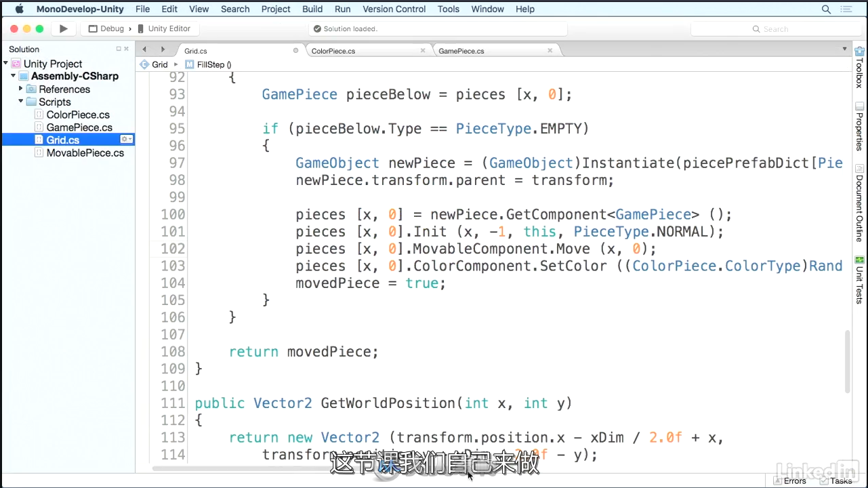Viewport: 868px width, 488px height.
Task: Open the MonoDevelop-Unity application menu
Action: pyautogui.click(x=81, y=9)
